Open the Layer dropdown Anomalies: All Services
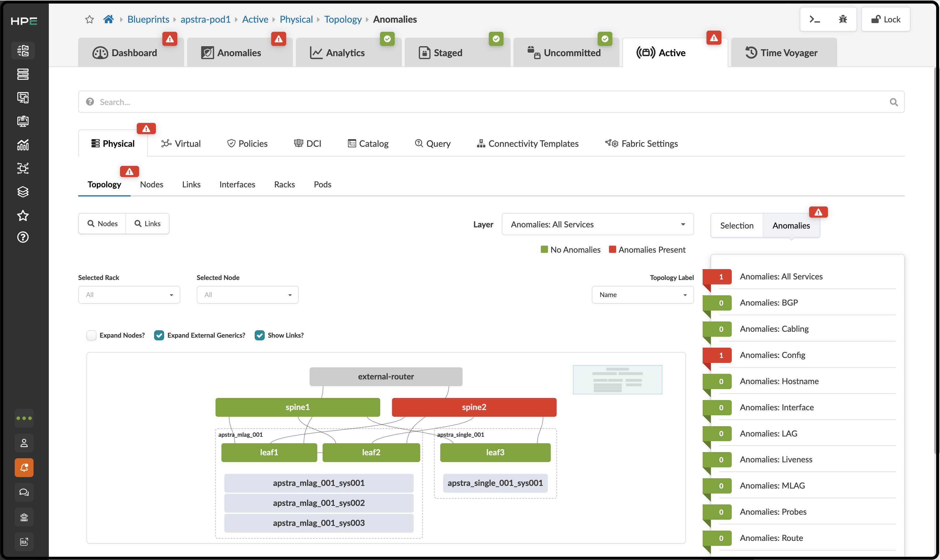The width and height of the screenshot is (940, 560). tap(598, 224)
